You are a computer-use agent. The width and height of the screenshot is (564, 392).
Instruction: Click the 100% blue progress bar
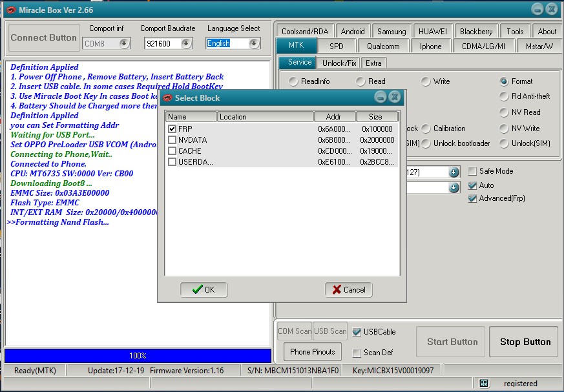click(138, 356)
